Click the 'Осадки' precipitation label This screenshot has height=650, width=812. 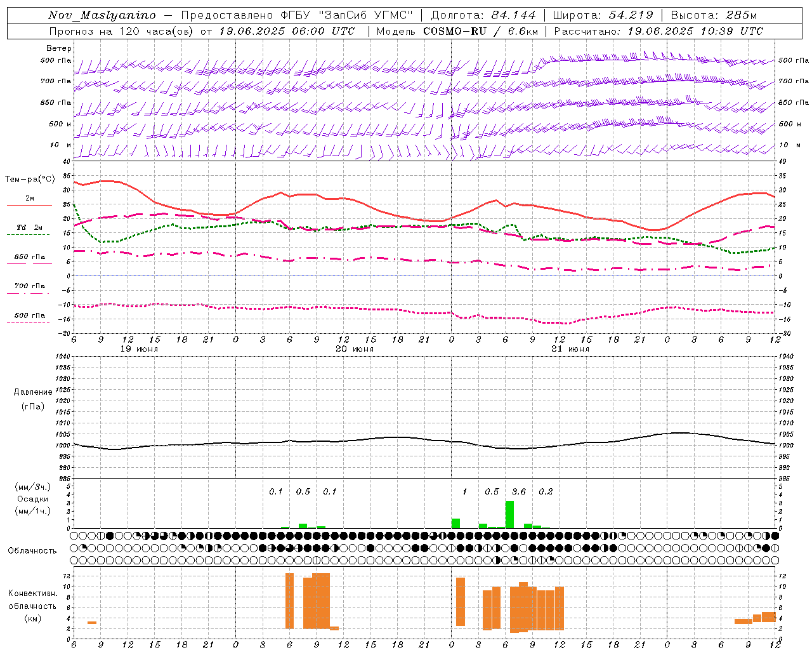point(33,499)
